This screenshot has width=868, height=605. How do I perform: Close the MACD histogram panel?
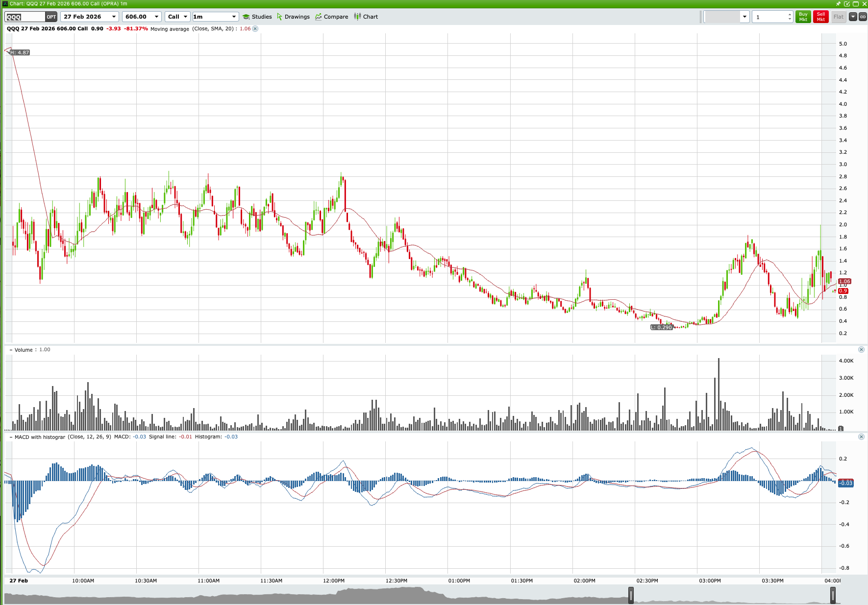pos(861,436)
